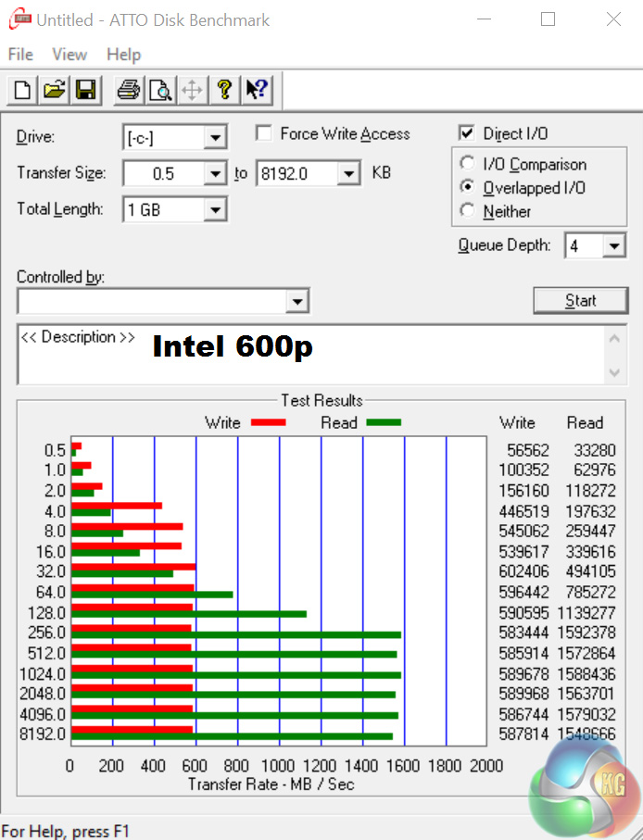Expand the Controlled by dropdown
This screenshot has height=840, width=643.
[297, 301]
